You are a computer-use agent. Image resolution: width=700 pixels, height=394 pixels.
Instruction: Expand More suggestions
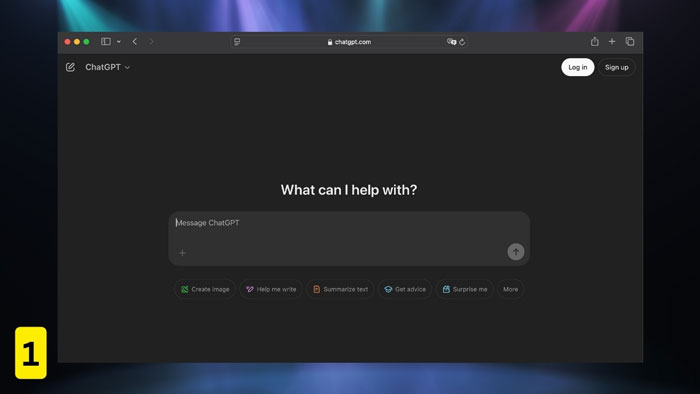pos(511,290)
